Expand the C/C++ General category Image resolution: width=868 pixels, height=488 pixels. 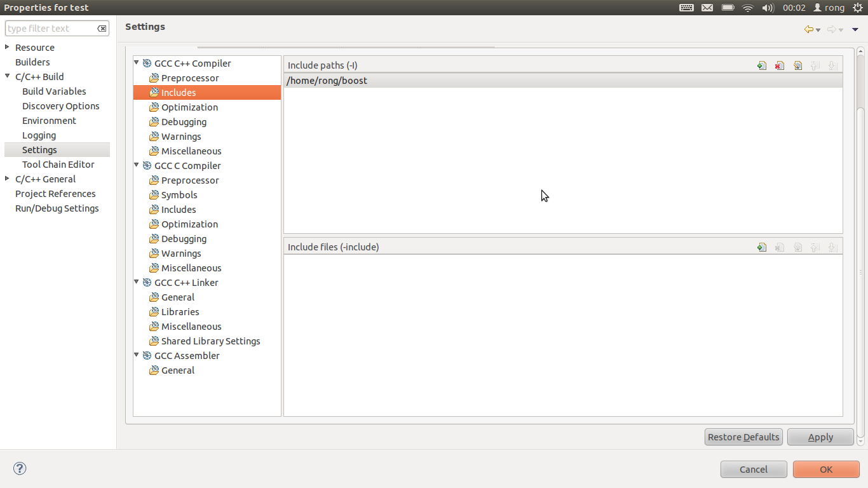[x=7, y=179]
